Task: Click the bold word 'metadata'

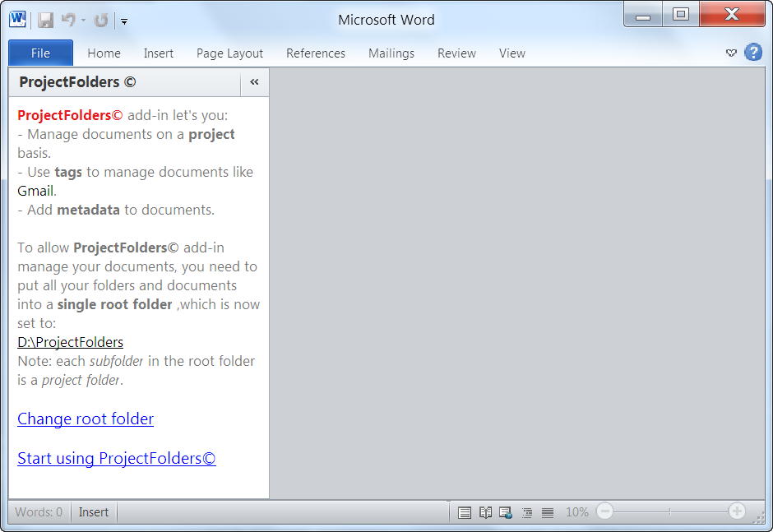Action: pyautogui.click(x=88, y=210)
